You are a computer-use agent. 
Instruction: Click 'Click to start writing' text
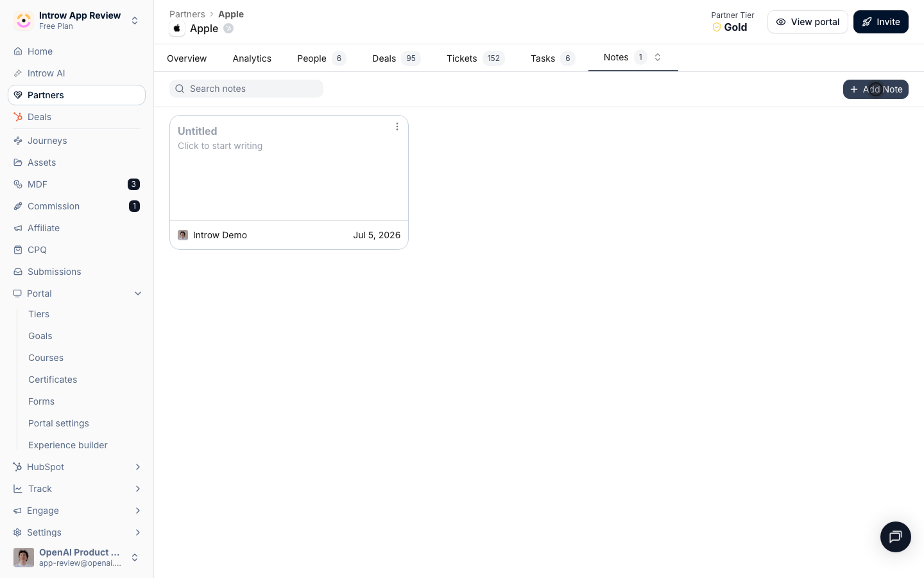(220, 146)
